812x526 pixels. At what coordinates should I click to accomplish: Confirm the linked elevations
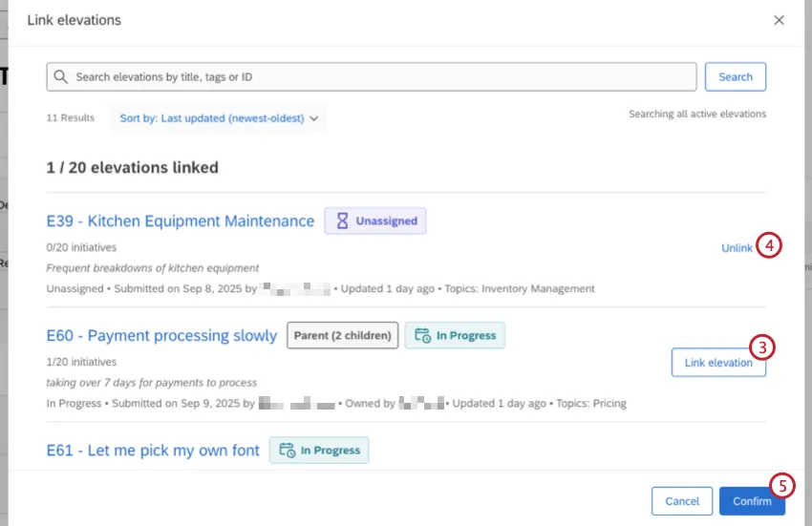pyautogui.click(x=752, y=501)
